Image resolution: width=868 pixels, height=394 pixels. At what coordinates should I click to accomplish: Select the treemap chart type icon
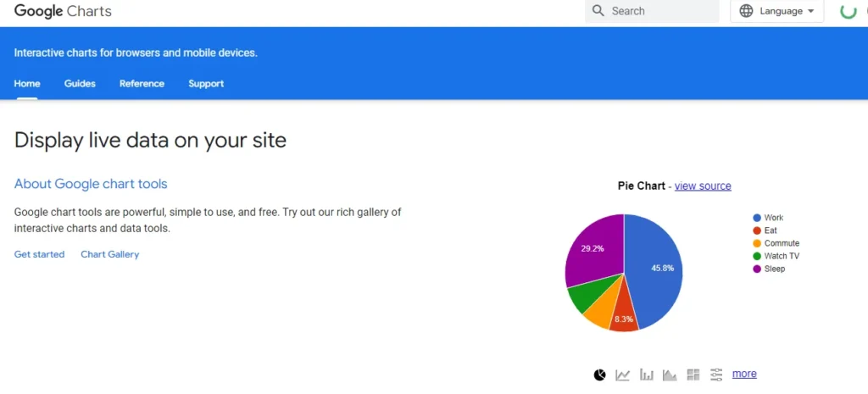pos(693,375)
